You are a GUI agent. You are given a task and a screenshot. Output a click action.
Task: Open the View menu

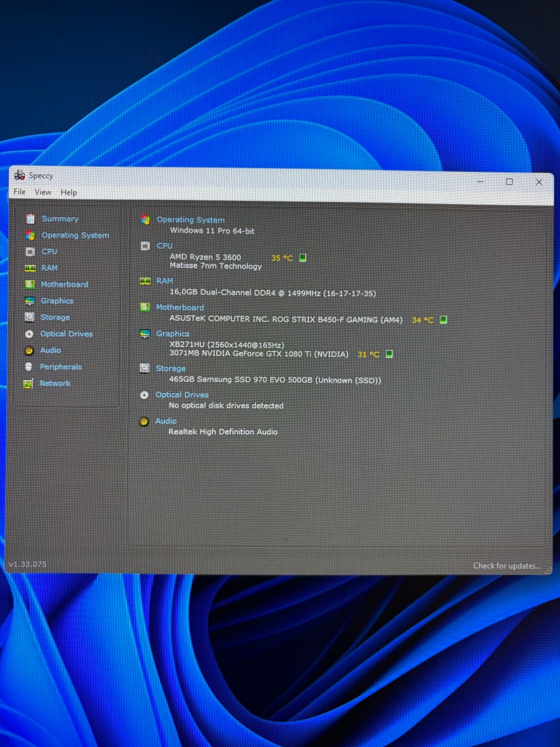click(43, 192)
